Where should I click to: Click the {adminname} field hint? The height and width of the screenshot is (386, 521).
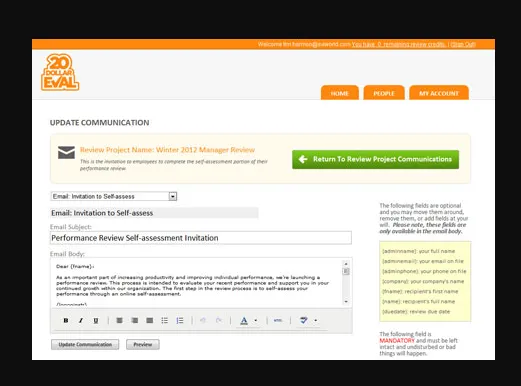click(x=418, y=251)
